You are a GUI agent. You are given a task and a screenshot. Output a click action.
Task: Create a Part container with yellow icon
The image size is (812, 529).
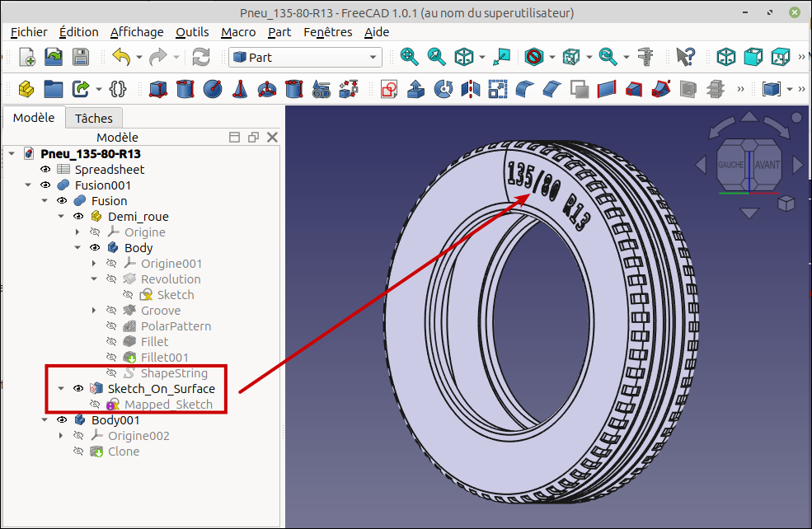pos(26,89)
